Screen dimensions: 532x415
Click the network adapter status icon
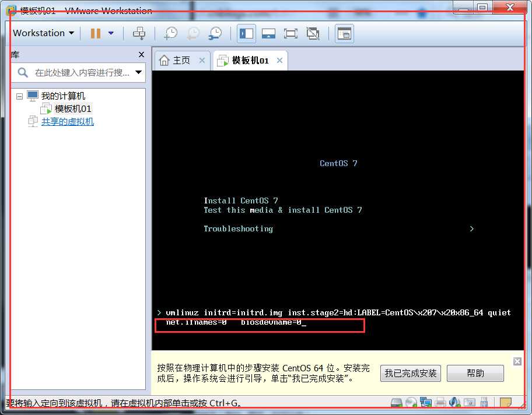point(425,402)
